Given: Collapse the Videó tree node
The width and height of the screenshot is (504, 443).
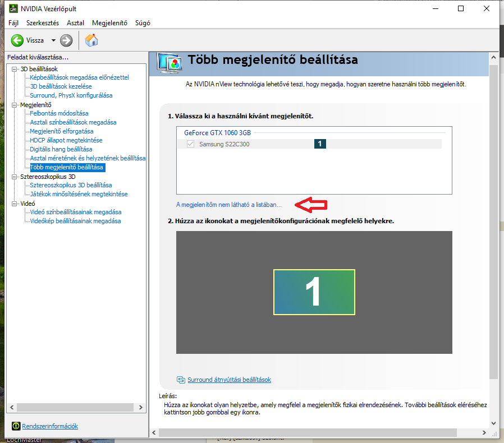Looking at the screenshot, I should click(14, 204).
